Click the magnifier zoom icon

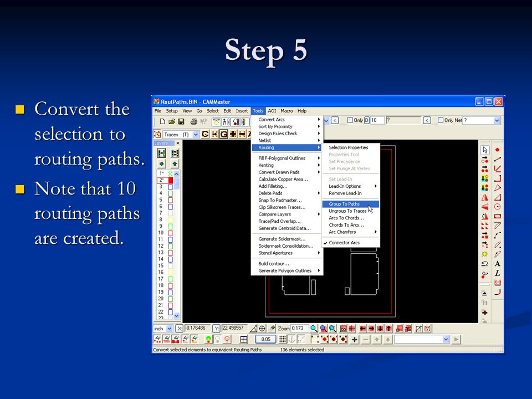tap(314, 329)
